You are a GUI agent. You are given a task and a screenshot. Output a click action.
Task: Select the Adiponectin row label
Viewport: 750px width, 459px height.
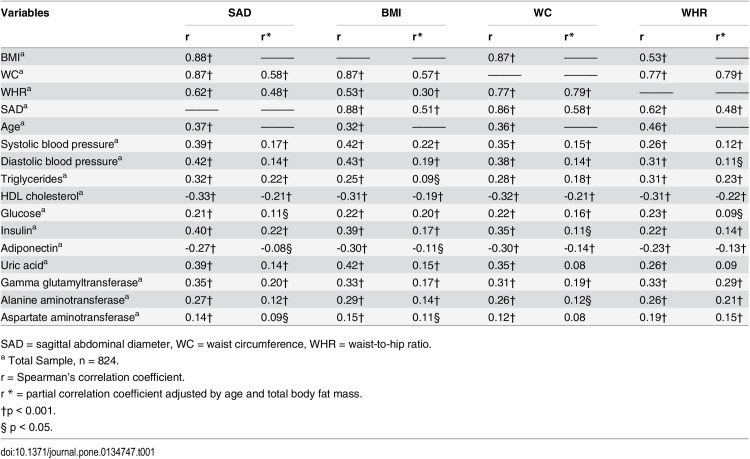(31, 248)
